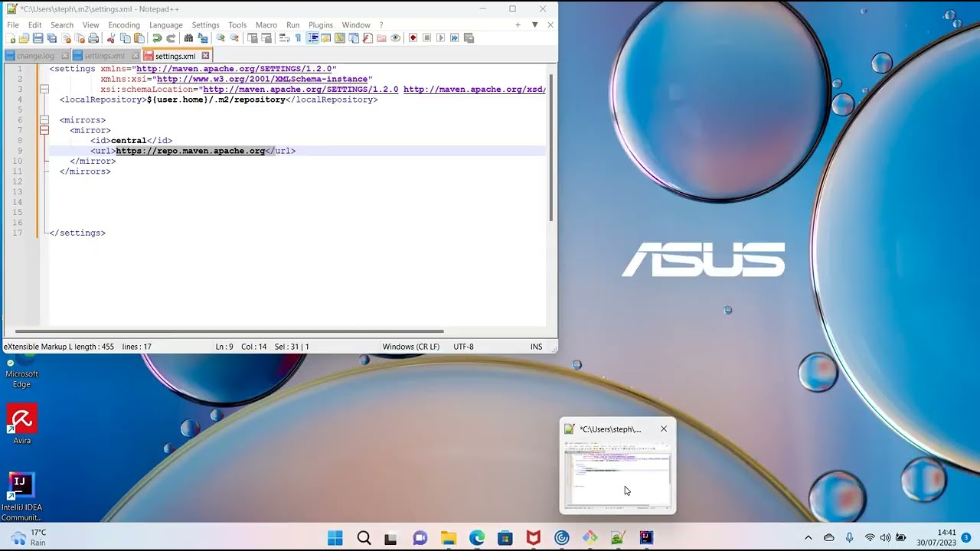
Task: Save the current document via toolbar
Action: pos(38,37)
